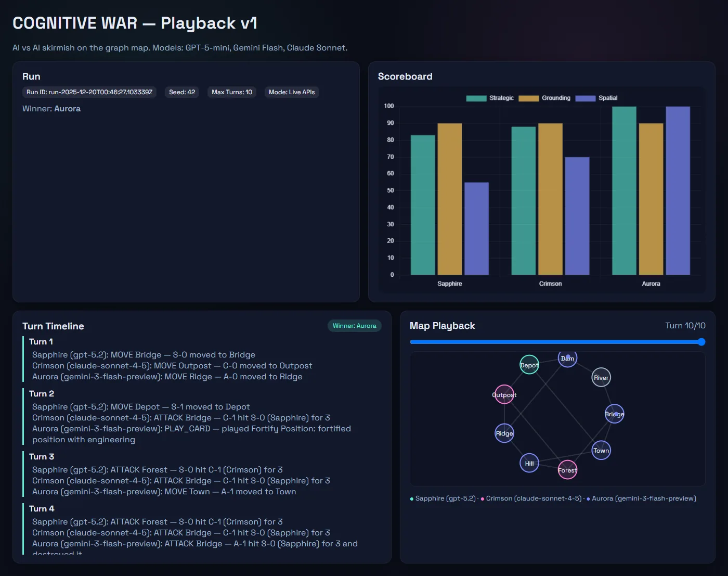
Task: Click the turn playback slider handle
Action: pos(701,342)
